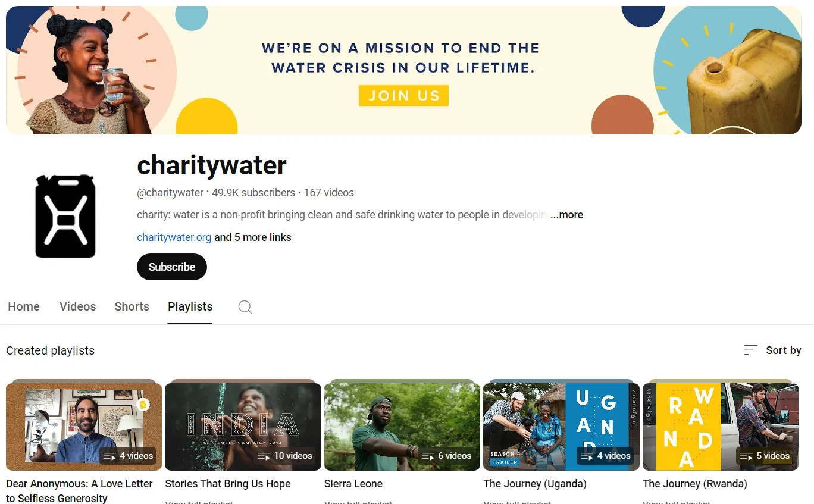
Task: Expand channel description with ...more
Action: click(x=566, y=215)
